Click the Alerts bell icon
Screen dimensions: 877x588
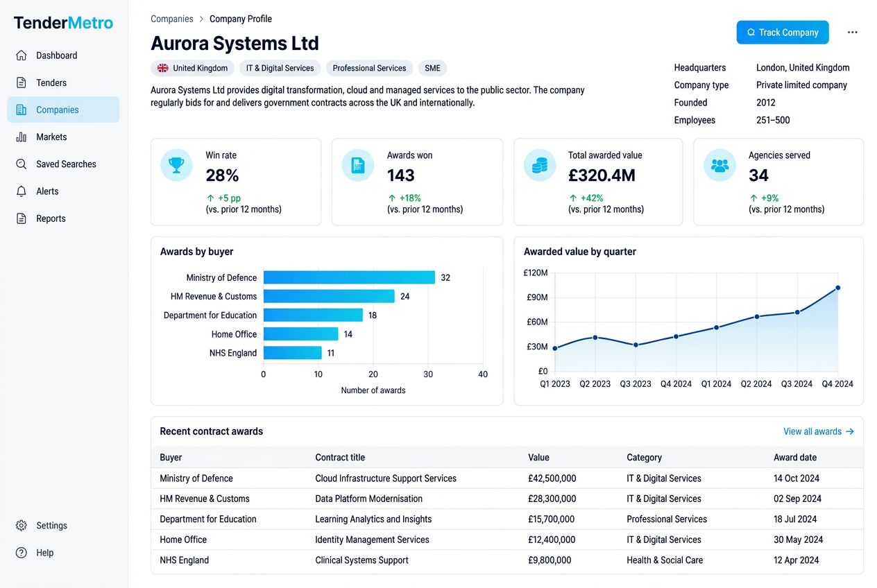22,191
